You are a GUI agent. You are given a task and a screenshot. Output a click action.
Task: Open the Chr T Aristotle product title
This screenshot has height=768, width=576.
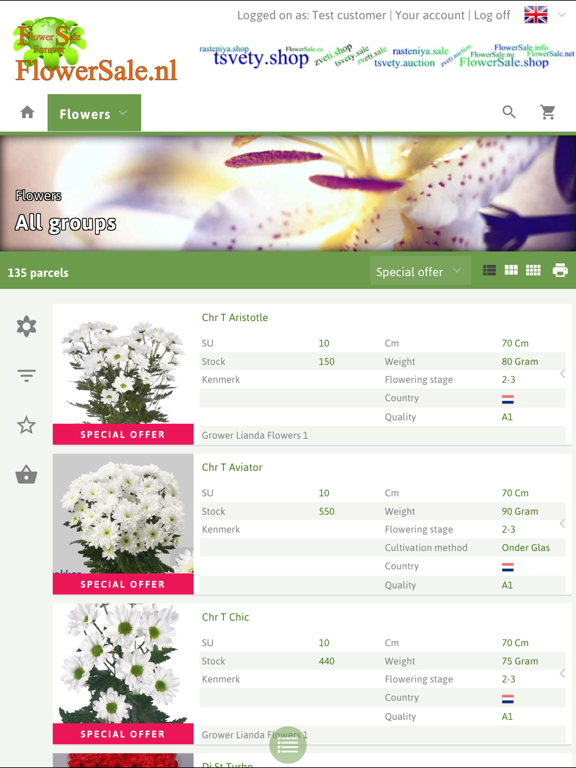[235, 317]
